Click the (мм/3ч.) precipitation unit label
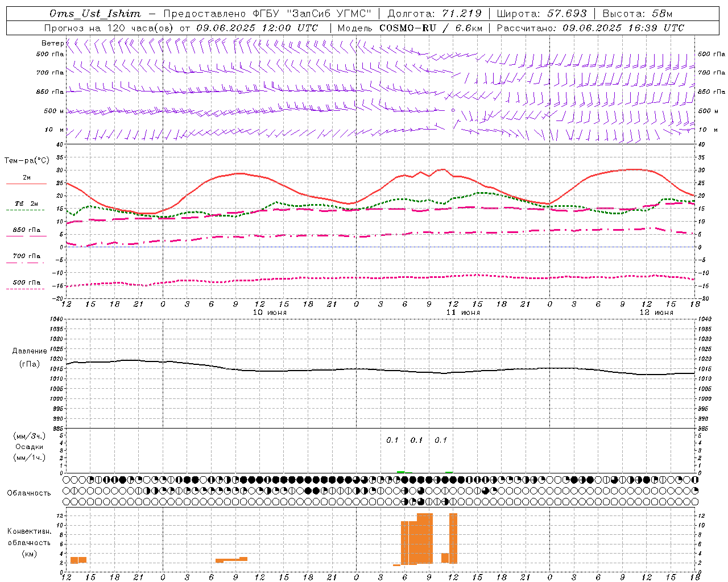This screenshot has width=728, height=582. [x=30, y=436]
